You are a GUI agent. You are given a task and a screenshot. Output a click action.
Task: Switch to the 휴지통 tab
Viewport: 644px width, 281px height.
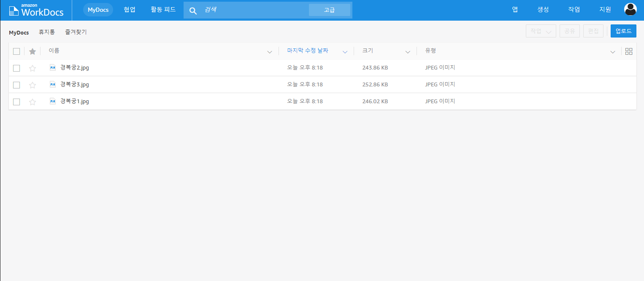point(47,32)
